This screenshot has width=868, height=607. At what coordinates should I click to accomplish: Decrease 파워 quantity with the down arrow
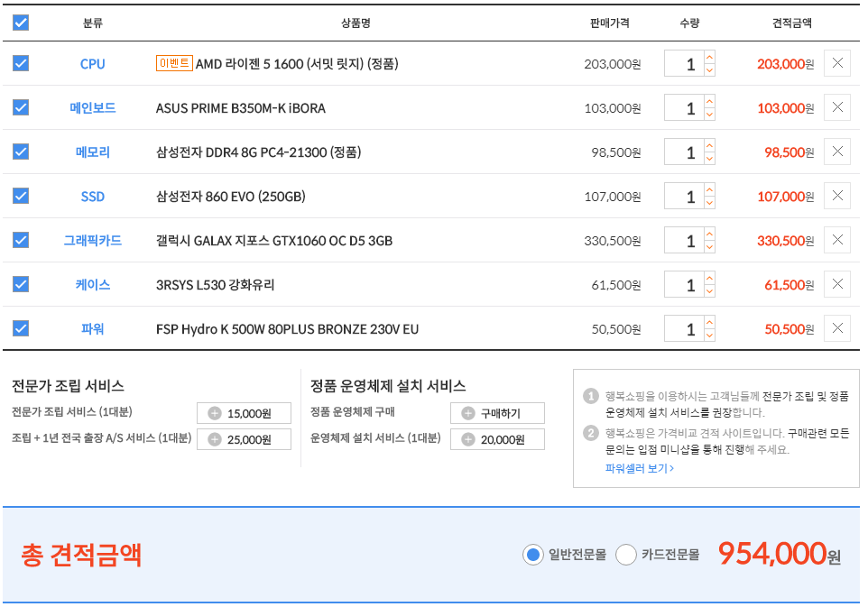[709, 336]
